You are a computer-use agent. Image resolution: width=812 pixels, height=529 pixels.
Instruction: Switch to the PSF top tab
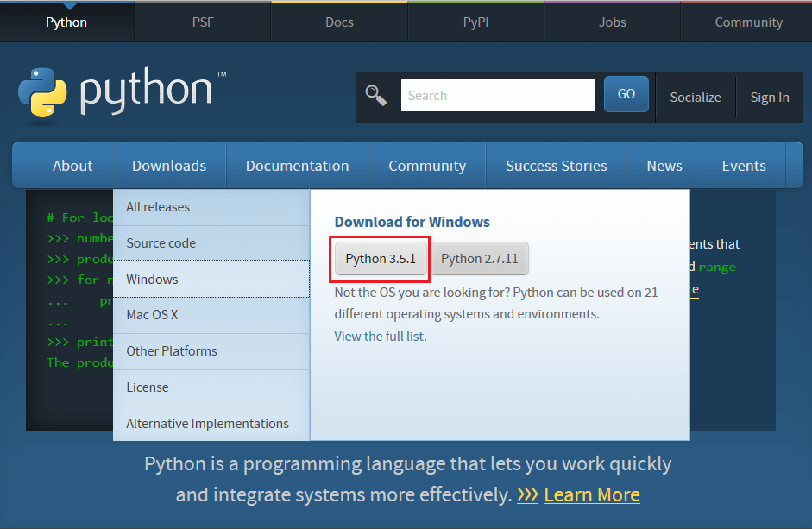coord(203,22)
